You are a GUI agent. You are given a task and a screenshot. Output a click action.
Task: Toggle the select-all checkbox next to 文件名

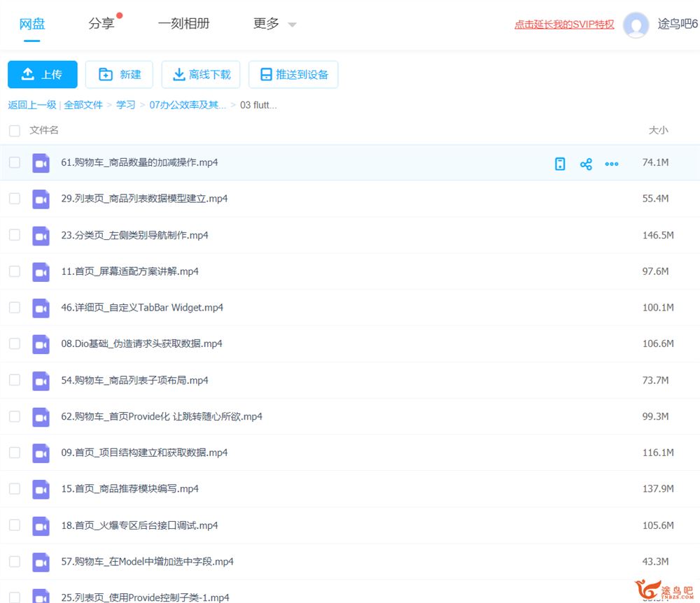(x=15, y=131)
